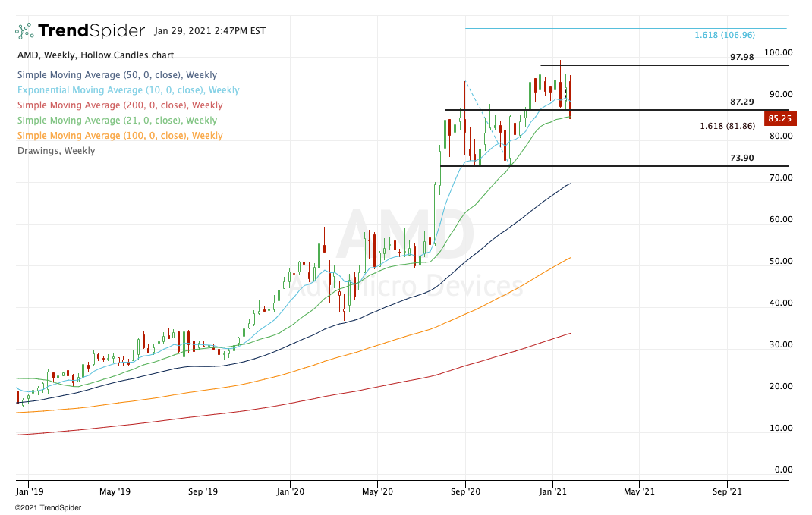The height and width of the screenshot is (515, 812).
Task: Click the Jan '19 date axis label
Action: (30, 491)
